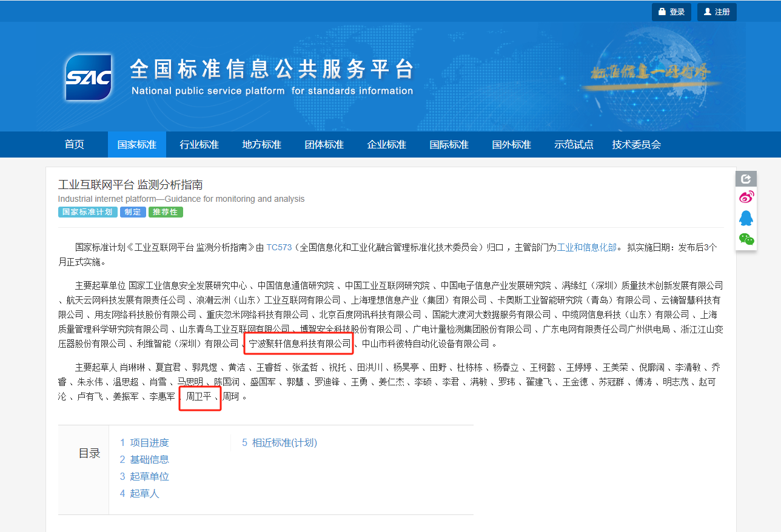Click the blue 制定 tag
Image resolution: width=781 pixels, height=532 pixels.
133,212
